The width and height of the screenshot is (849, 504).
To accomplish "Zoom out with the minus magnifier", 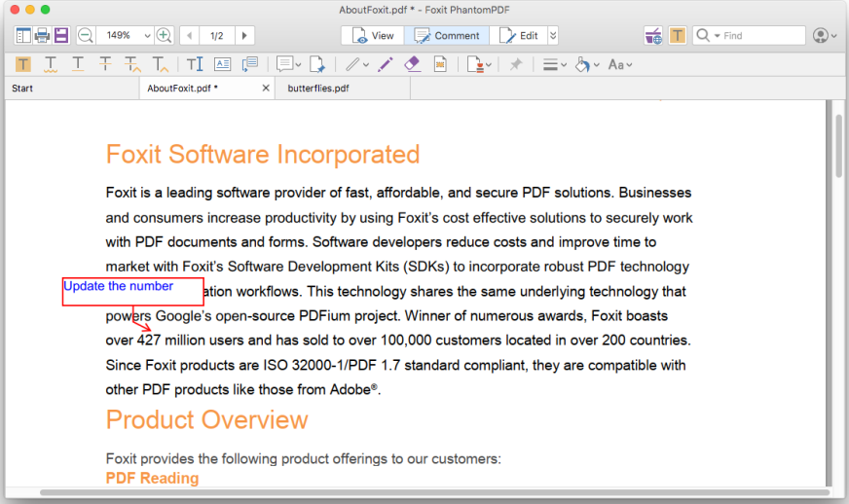I will pos(85,36).
